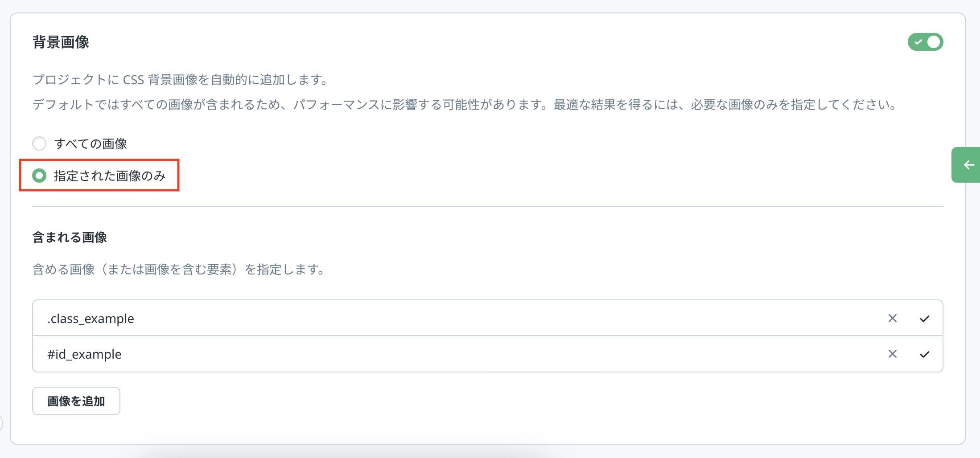Screen dimensions: 980x458
Task: Confirm #id_example with its checkmark icon
Action: 924,354
